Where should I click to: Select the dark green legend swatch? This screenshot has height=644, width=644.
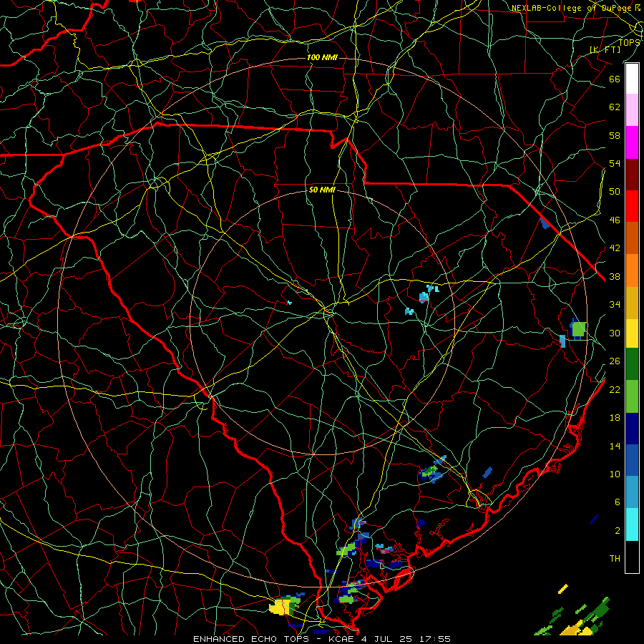click(632, 364)
